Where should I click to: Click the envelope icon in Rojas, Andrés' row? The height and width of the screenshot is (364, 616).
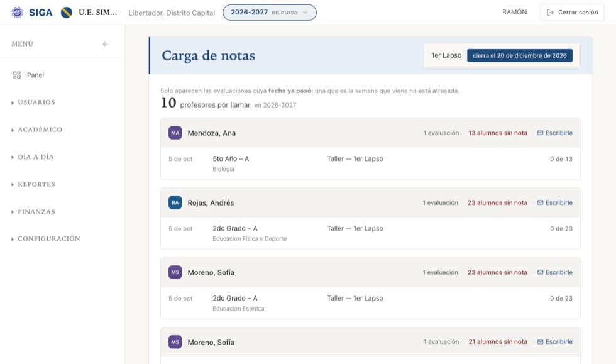540,202
